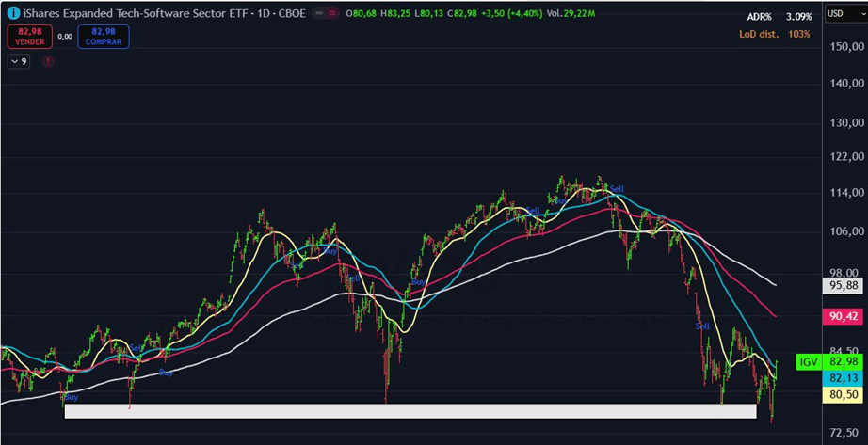Click the red exclamation error icon

point(48,62)
